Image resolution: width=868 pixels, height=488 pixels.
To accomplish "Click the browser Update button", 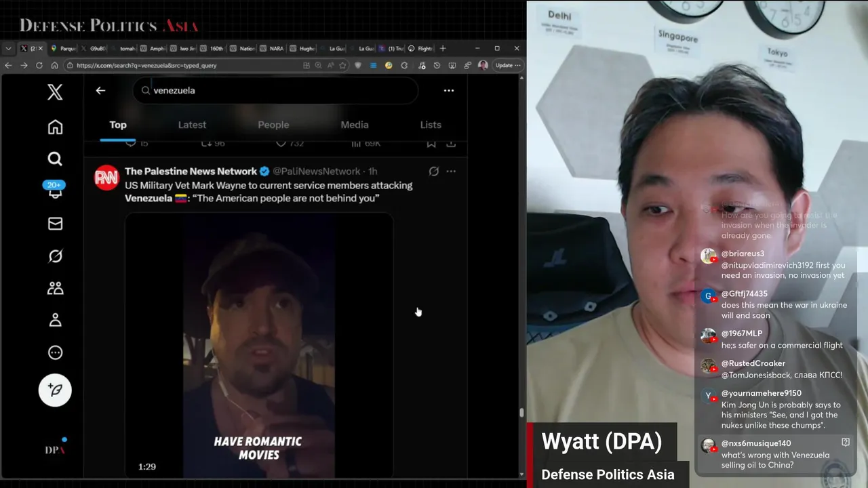I will [508, 66].
